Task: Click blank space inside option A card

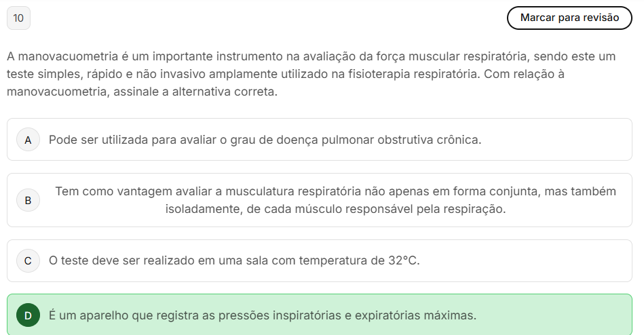Action: pos(556,140)
